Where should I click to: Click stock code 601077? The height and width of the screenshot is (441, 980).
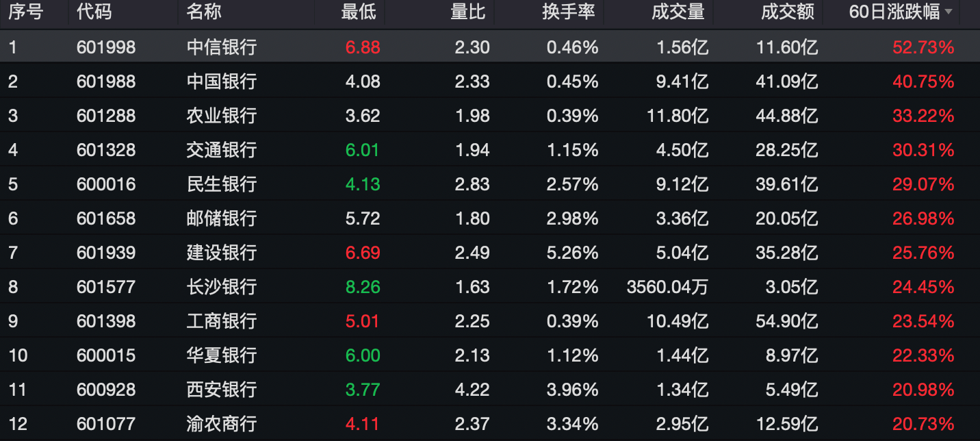pyautogui.click(x=106, y=423)
